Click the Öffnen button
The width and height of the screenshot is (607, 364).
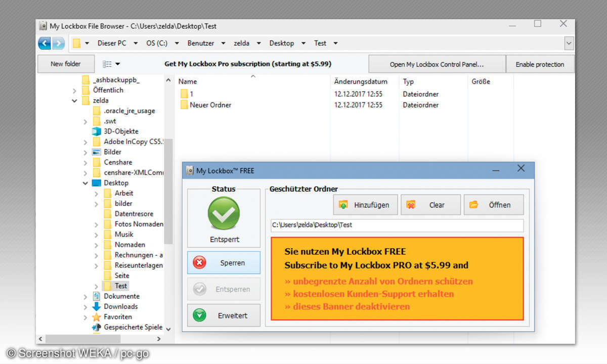(494, 205)
